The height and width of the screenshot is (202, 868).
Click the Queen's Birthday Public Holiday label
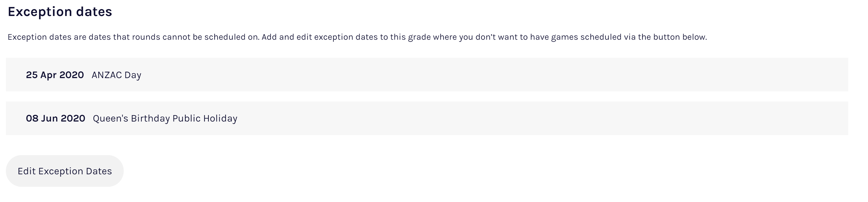(x=165, y=119)
